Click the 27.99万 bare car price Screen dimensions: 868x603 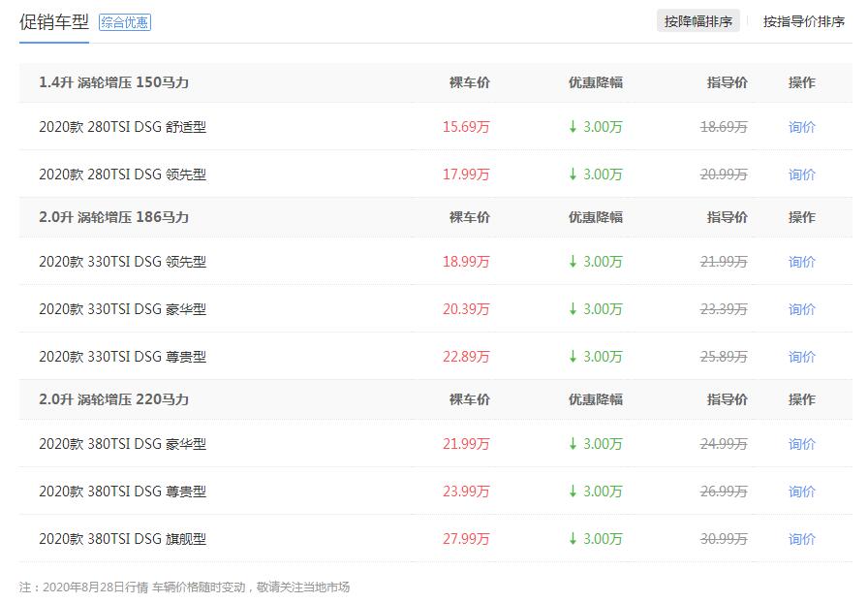[x=466, y=539]
